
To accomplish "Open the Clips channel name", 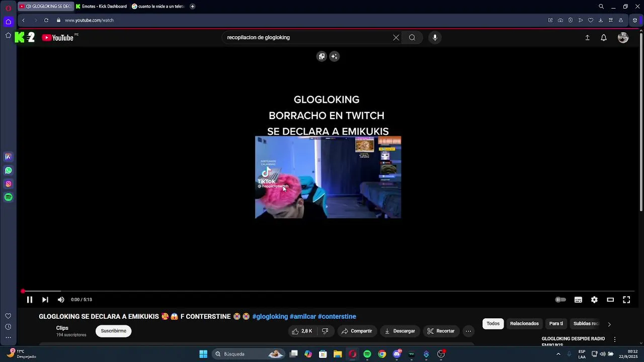I will coord(62,328).
